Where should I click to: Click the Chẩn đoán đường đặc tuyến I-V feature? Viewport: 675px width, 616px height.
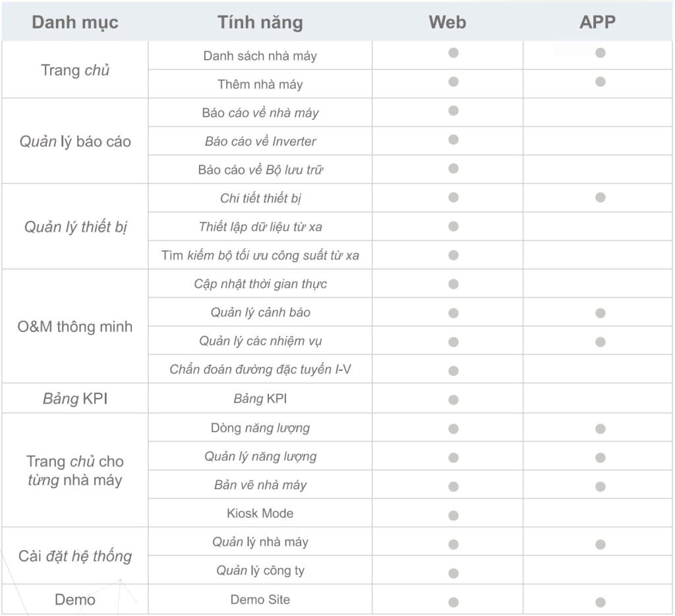tap(260, 369)
